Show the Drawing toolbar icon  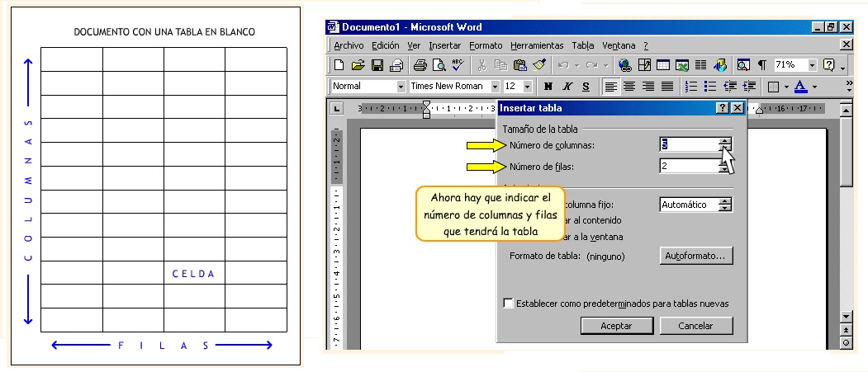[x=719, y=65]
